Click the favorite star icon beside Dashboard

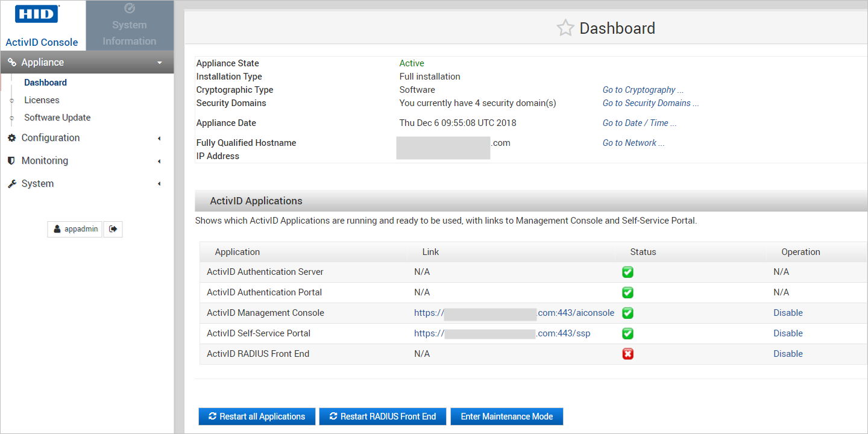coord(565,28)
